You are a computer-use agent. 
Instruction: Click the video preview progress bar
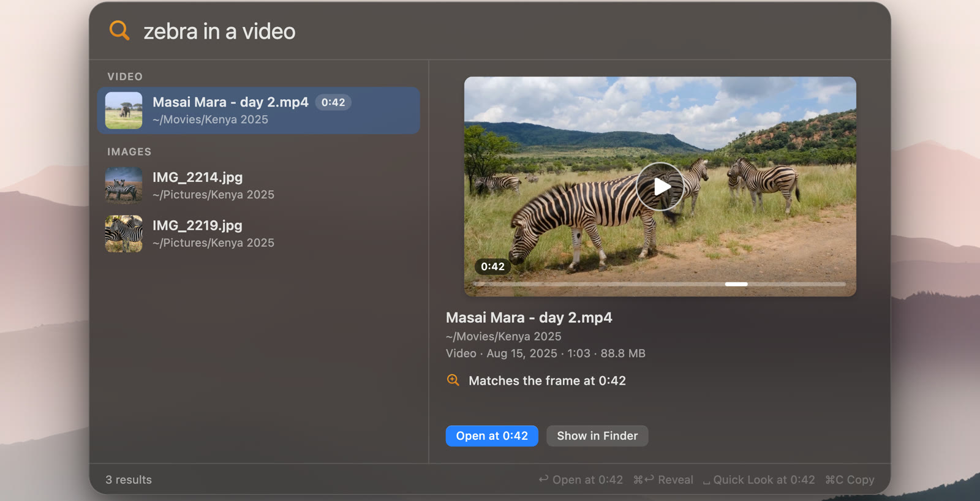[660, 284]
